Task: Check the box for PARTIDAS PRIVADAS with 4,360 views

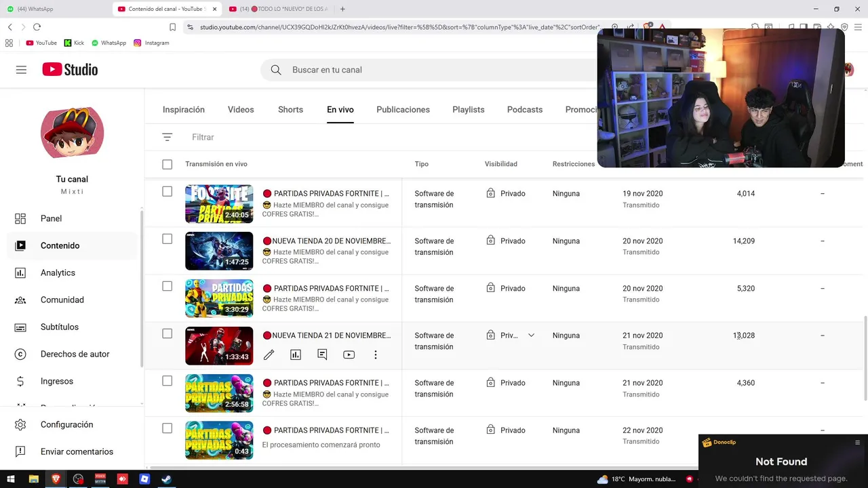Action: [x=167, y=381]
